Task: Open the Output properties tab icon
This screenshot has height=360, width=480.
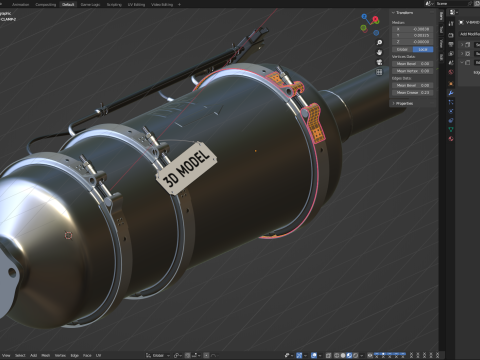Action: [x=451, y=45]
